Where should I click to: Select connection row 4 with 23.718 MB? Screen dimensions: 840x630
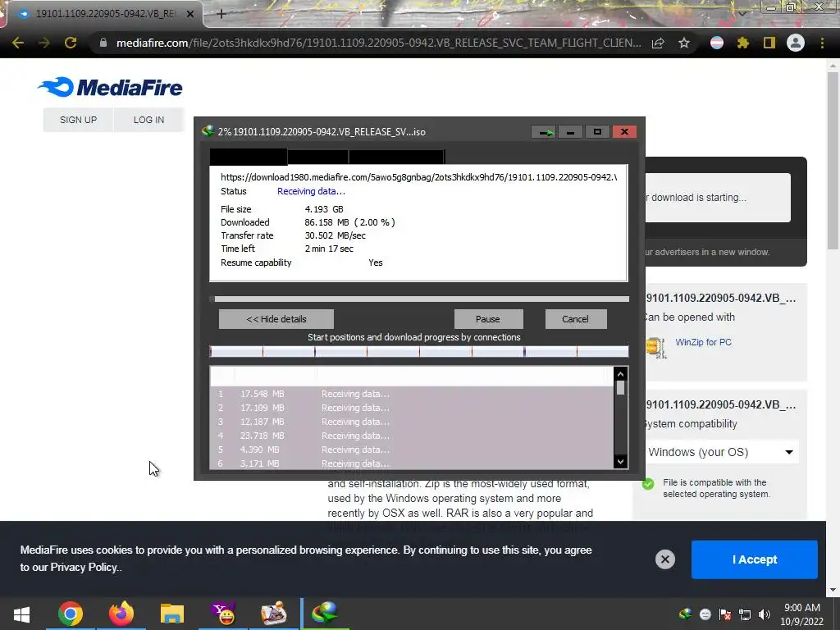[x=412, y=436]
